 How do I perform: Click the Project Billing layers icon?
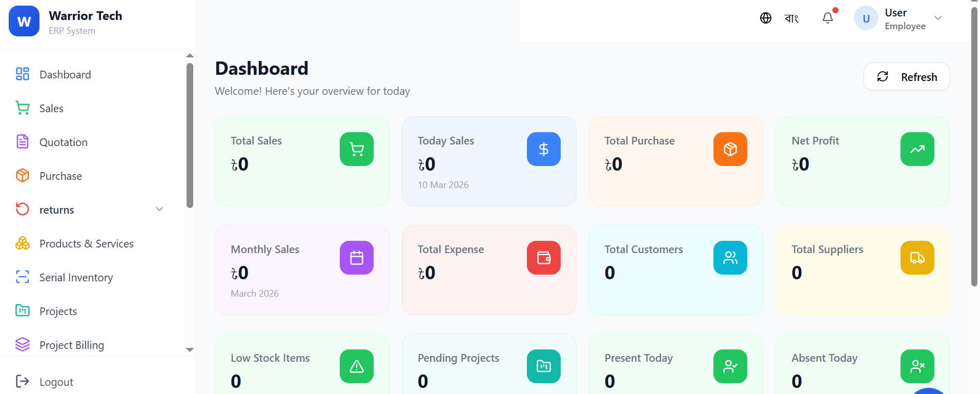coord(23,344)
